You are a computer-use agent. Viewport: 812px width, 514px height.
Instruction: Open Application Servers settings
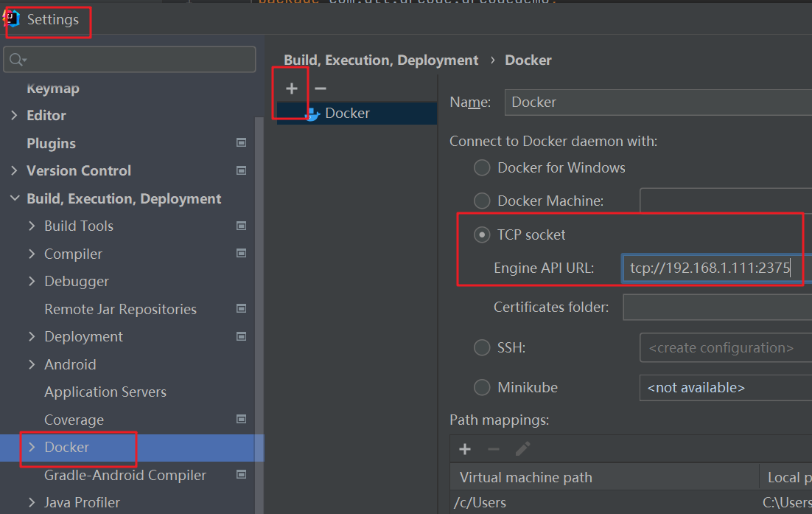[x=105, y=392]
